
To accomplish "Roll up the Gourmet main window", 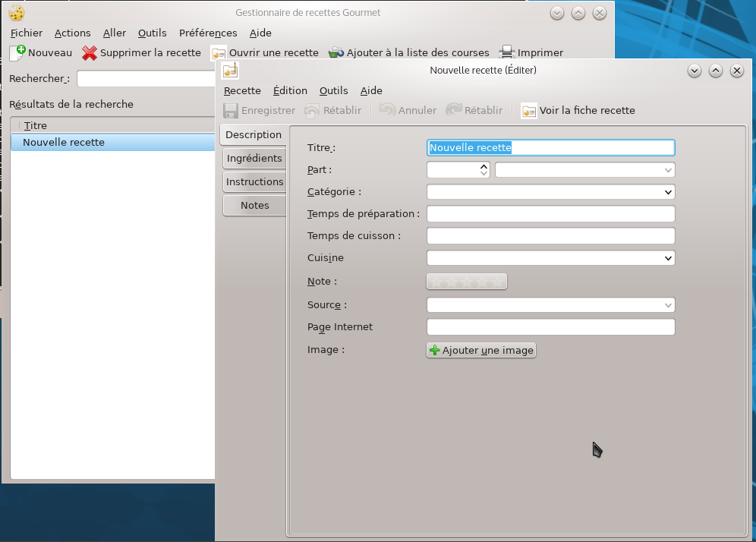I will pyautogui.click(x=578, y=13).
